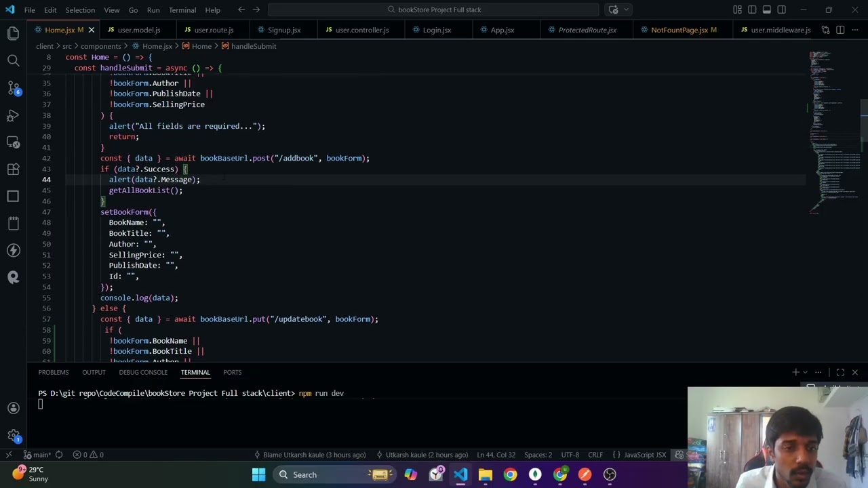
Task: Open the Manage gear settings menu
Action: [13, 436]
